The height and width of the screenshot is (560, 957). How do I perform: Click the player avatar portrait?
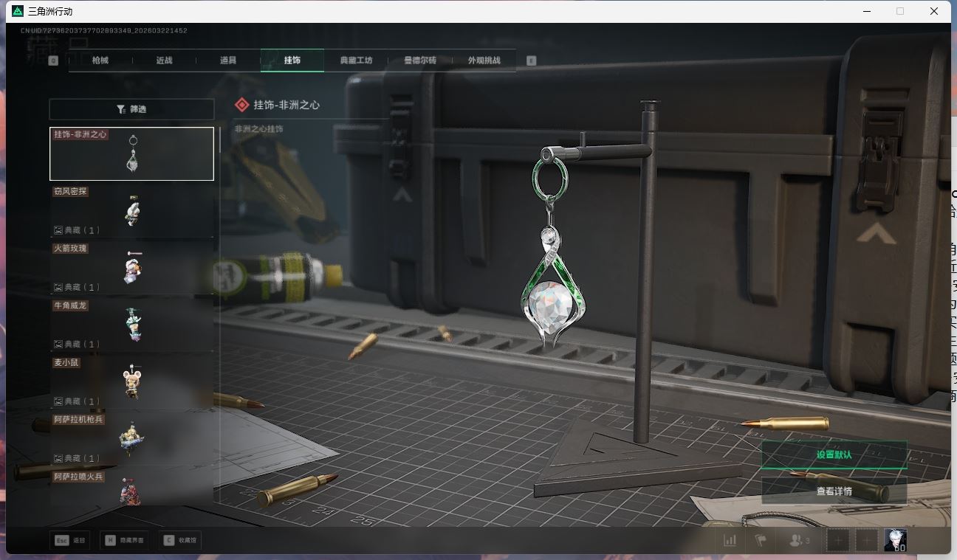tap(895, 540)
